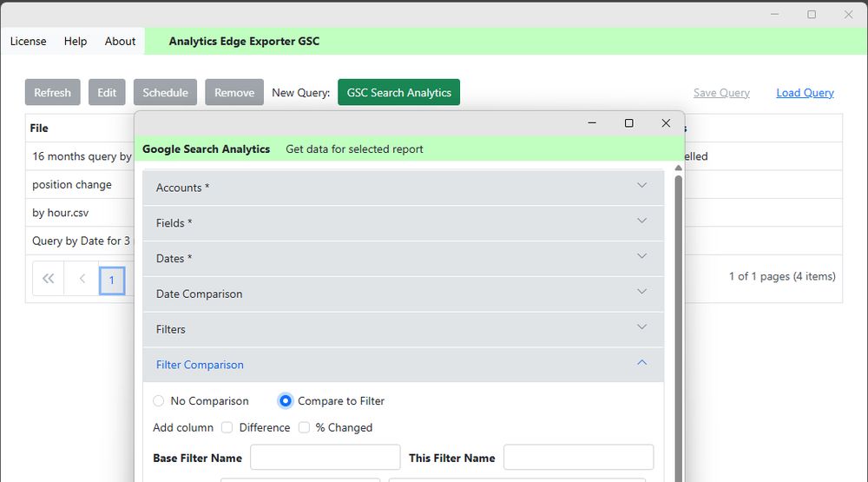Expand the Date Comparison section

403,294
